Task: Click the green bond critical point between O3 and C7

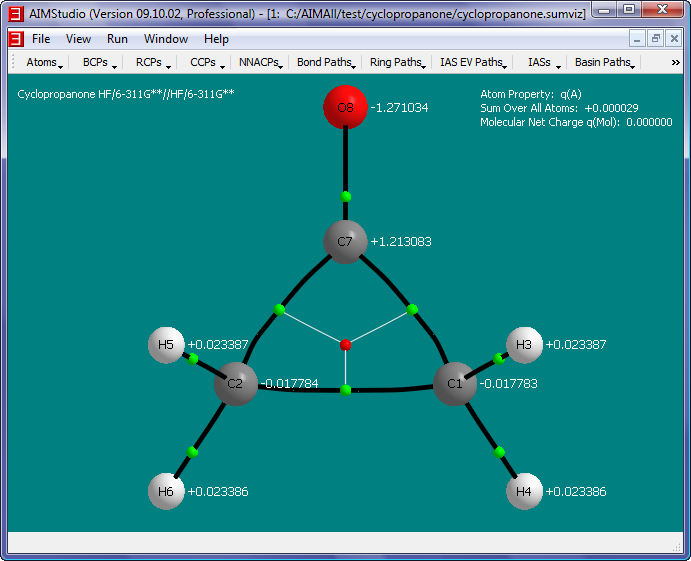Action: (x=346, y=196)
